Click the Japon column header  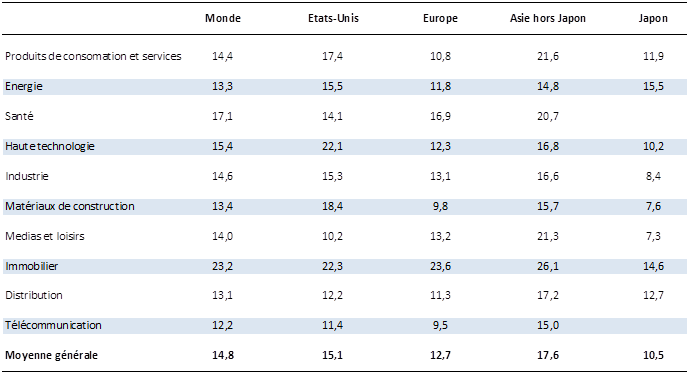click(653, 18)
